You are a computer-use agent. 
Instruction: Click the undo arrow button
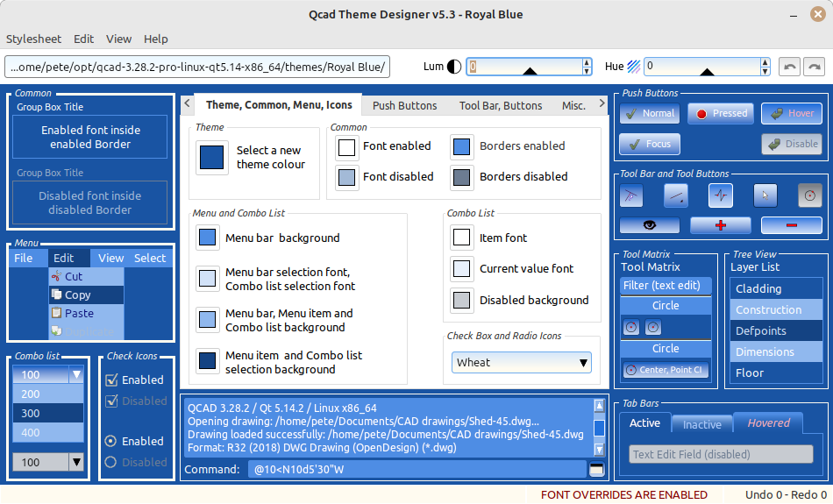coord(789,67)
